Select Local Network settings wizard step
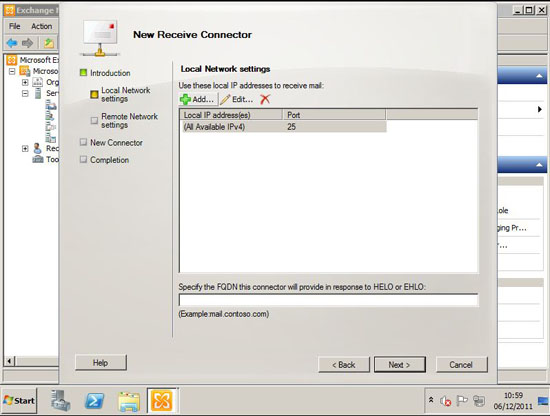The height and width of the screenshot is (416, 550). [x=126, y=94]
